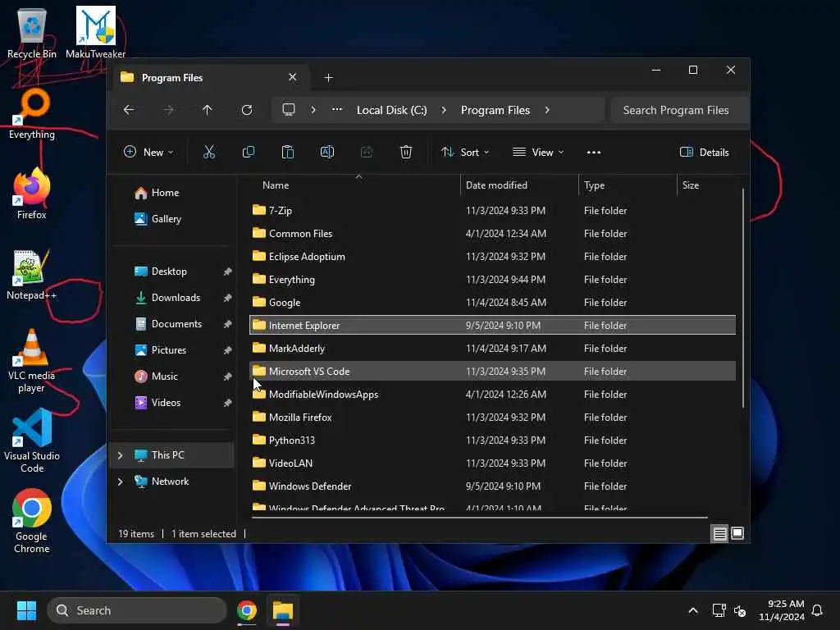Click the vertical scrollbar in file list
840x630 pixels.
pyautogui.click(x=743, y=298)
